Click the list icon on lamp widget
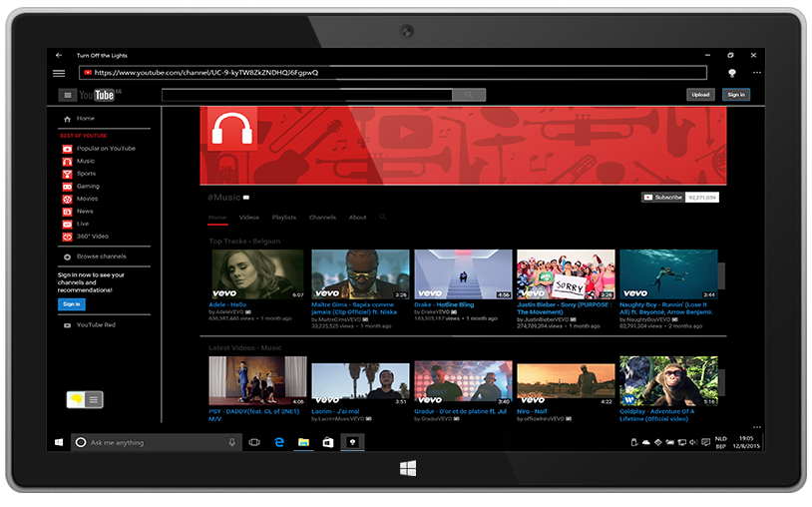Image resolution: width=812 pixels, height=507 pixels. click(x=94, y=400)
